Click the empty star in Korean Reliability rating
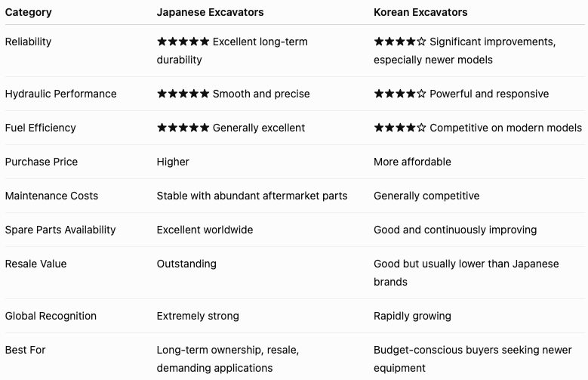The height and width of the screenshot is (380, 588). (x=421, y=42)
